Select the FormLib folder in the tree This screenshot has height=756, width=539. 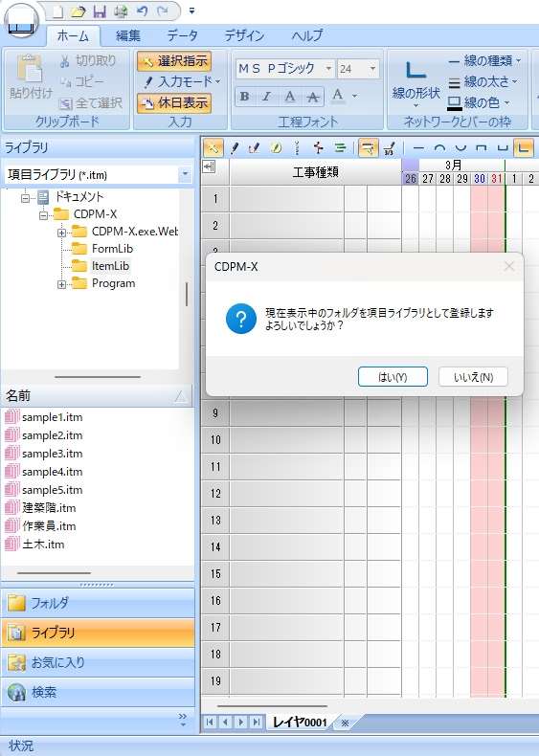pos(112,249)
